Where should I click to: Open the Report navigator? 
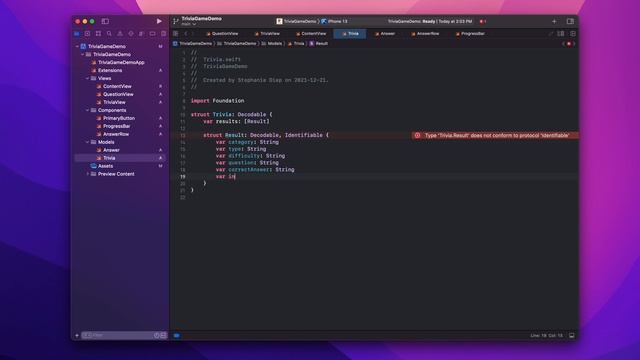163,34
